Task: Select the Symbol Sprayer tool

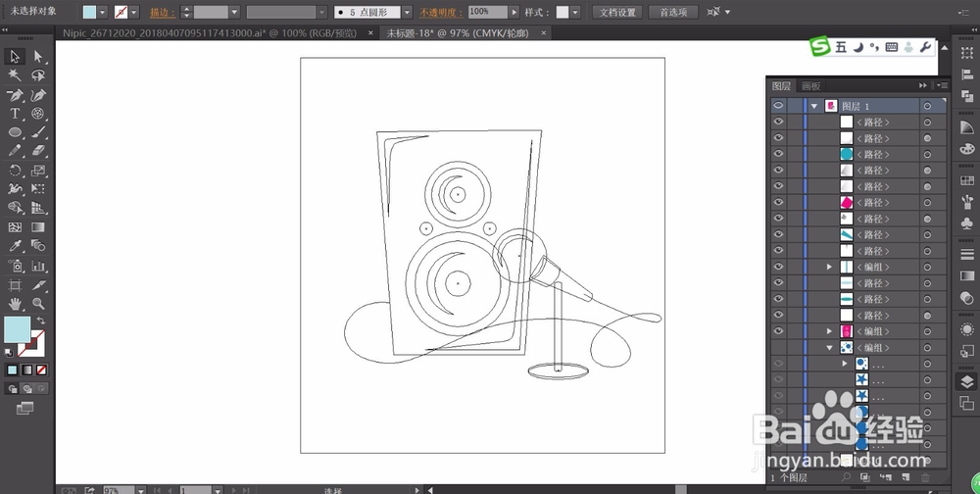Action: click(x=15, y=266)
